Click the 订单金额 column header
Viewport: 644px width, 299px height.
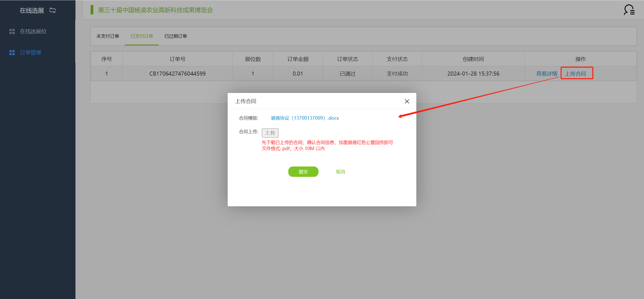[298, 59]
